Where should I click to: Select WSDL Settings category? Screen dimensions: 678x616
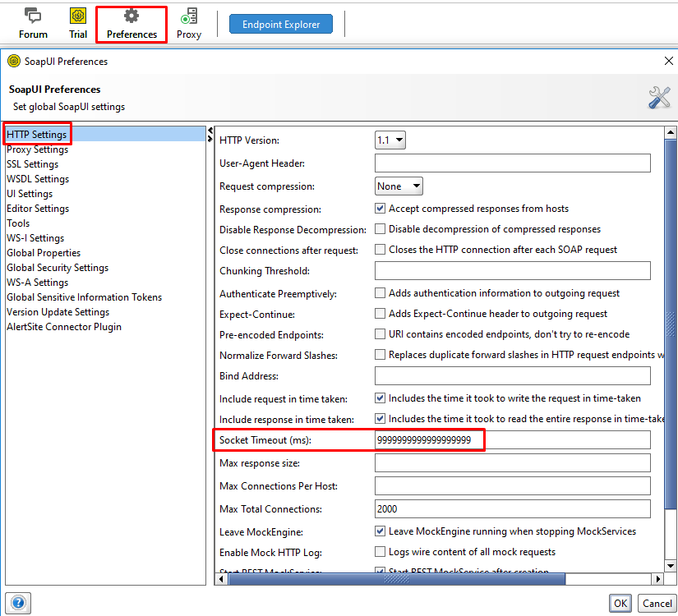pyautogui.click(x=105, y=178)
